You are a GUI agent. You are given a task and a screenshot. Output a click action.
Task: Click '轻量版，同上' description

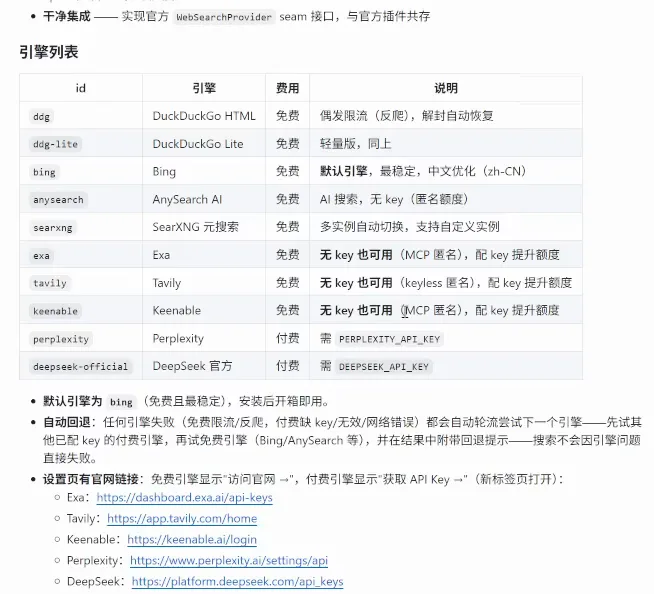click(356, 143)
